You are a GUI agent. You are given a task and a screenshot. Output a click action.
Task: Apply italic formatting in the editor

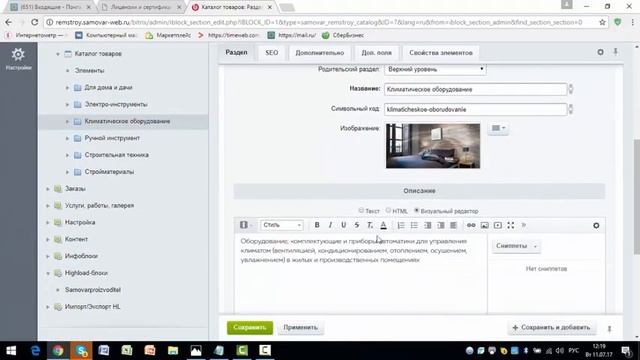330,225
